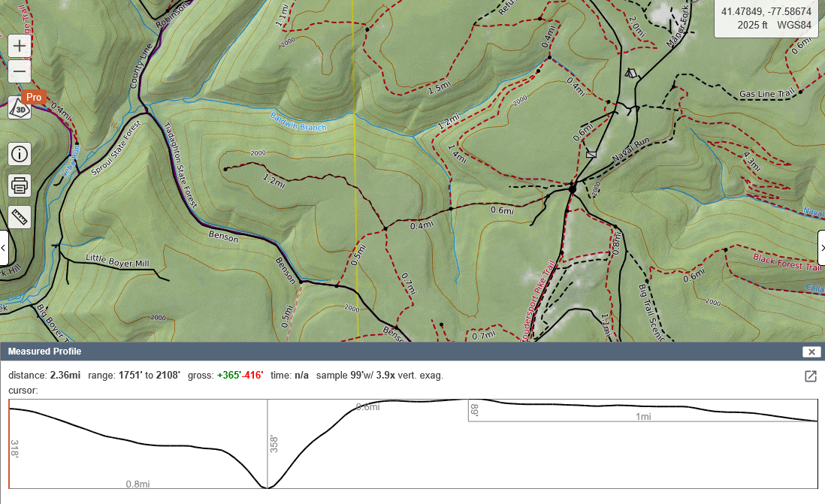Image resolution: width=825 pixels, height=504 pixels.
Task: Expand the right side panel arrow
Action: coord(821,248)
